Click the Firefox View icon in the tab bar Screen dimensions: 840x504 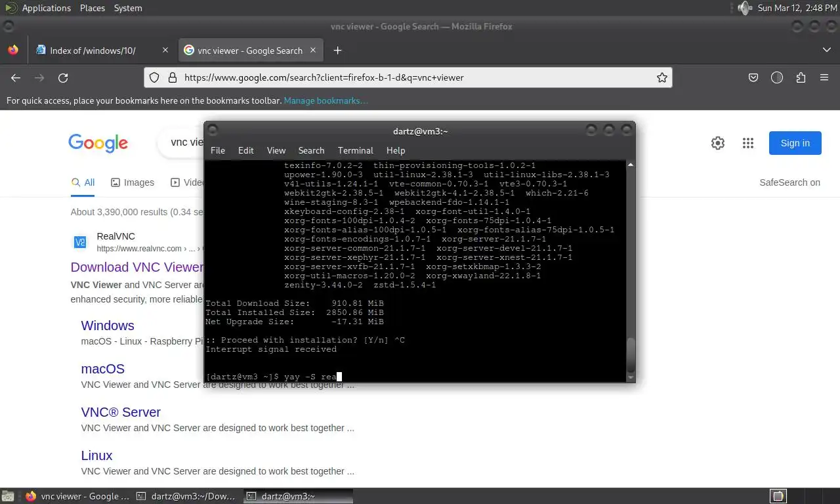pos(13,50)
